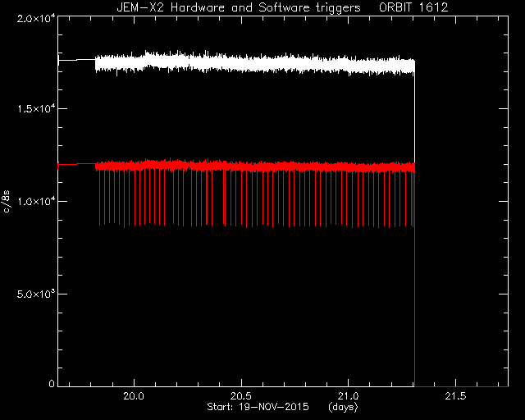Click the 1.5×10⁴ y-axis tick label
525x420 pixels.
pos(36,108)
